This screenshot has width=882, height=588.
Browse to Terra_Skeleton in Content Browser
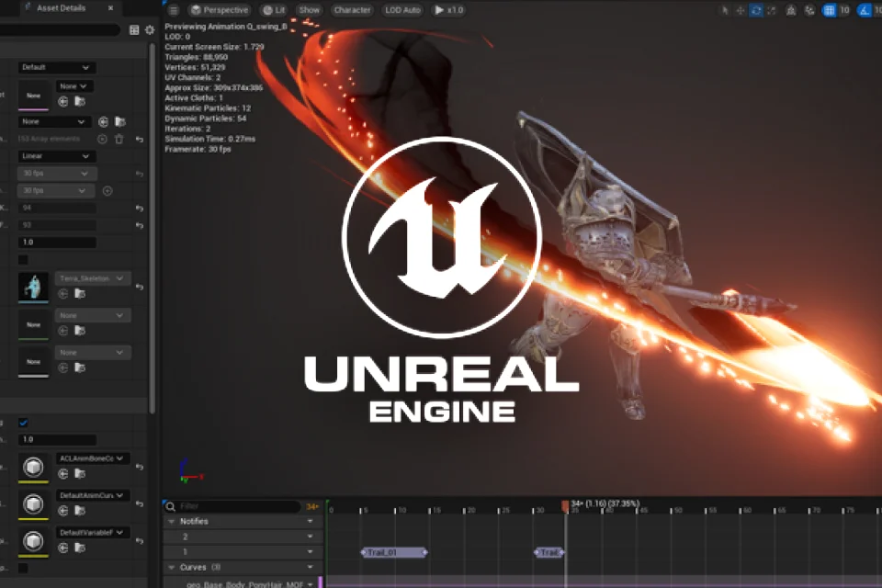(x=80, y=294)
